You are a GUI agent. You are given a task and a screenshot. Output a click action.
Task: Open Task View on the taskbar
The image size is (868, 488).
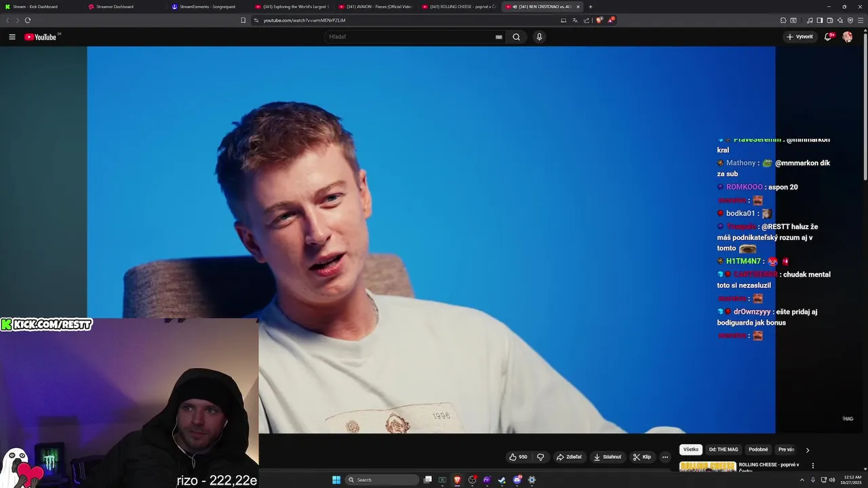point(428,480)
